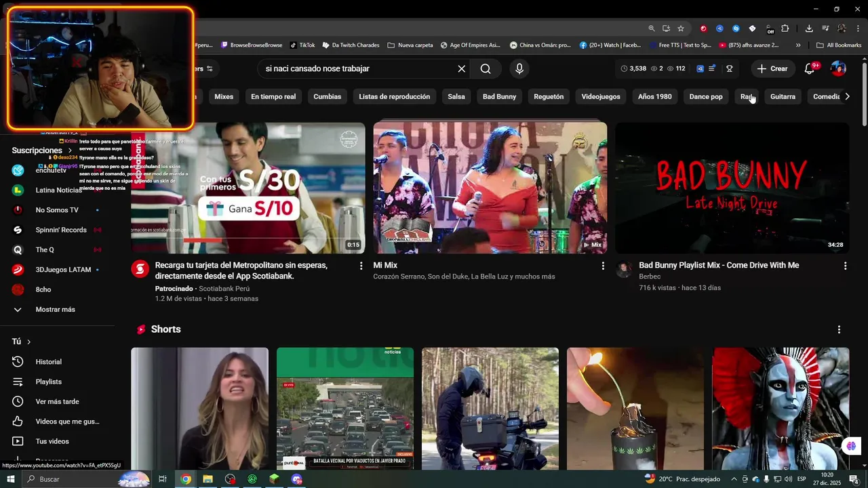
Task: Expand the Suscripciones section chevron
Action: click(x=70, y=150)
